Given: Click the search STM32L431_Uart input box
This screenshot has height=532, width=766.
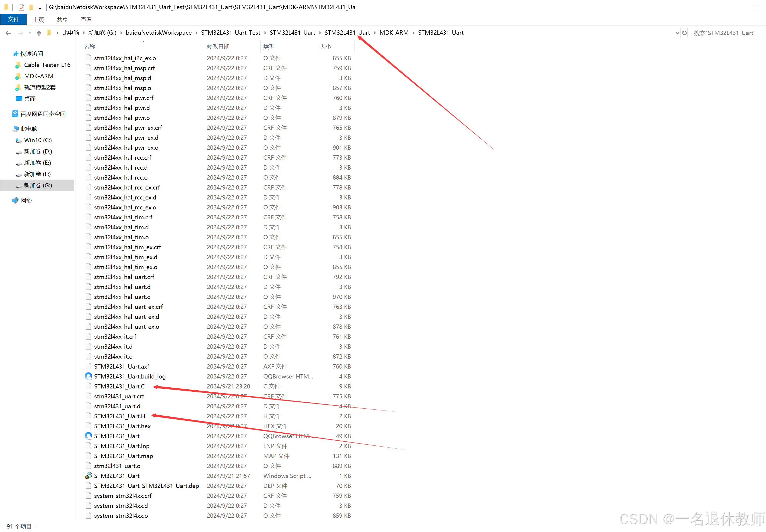Looking at the screenshot, I should [727, 33].
